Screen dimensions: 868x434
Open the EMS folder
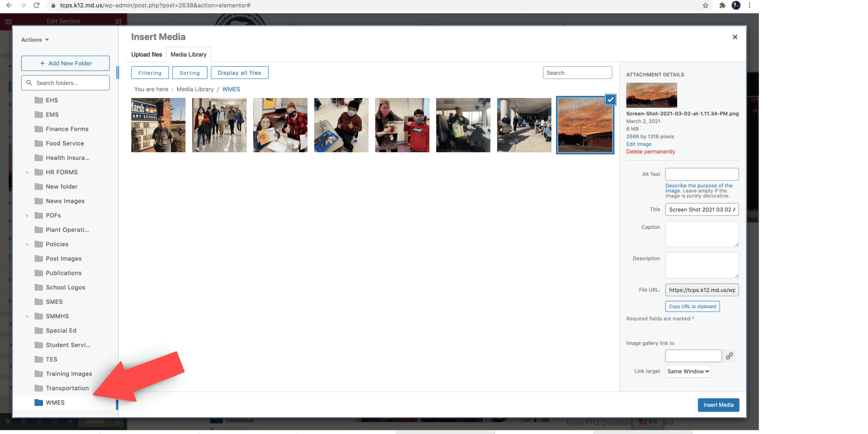pyautogui.click(x=52, y=114)
